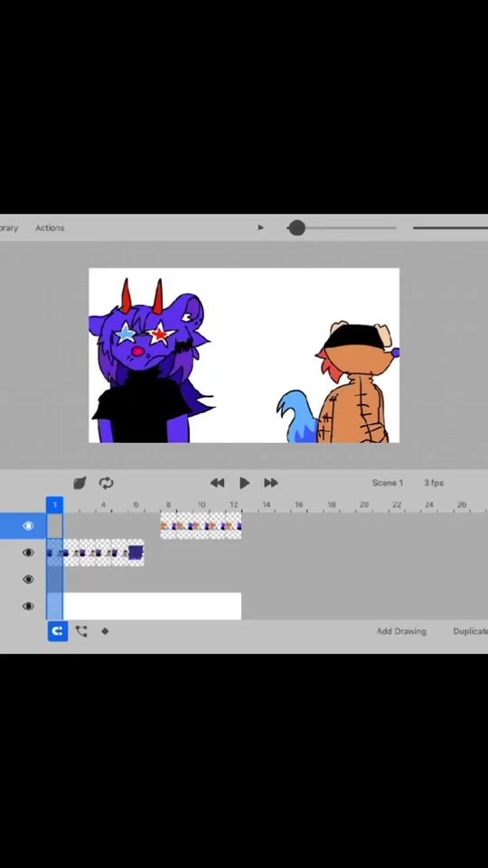Click the small play arrow beside the top slider

pyautogui.click(x=260, y=228)
